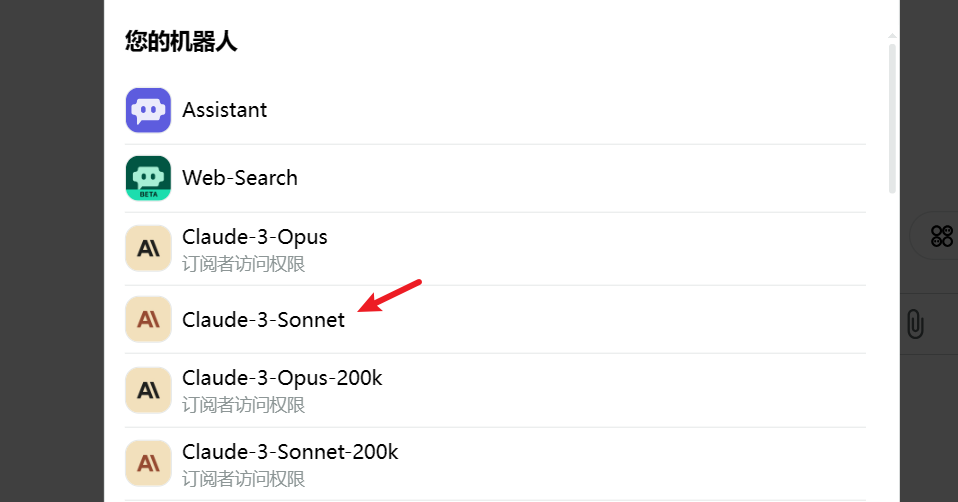The width and height of the screenshot is (958, 502).
Task: Click subscriber access text under Claude-3-Opus
Action: 243,264
